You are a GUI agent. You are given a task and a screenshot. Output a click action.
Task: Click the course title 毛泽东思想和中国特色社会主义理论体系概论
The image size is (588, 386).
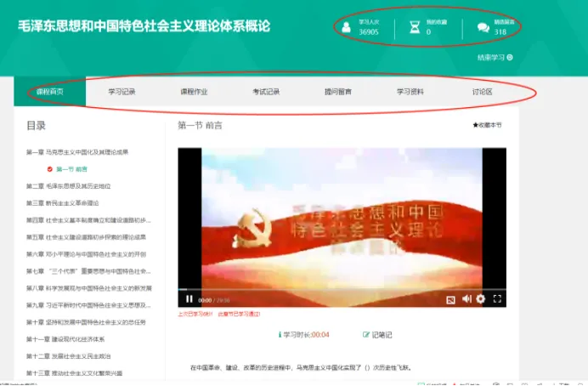tap(144, 26)
